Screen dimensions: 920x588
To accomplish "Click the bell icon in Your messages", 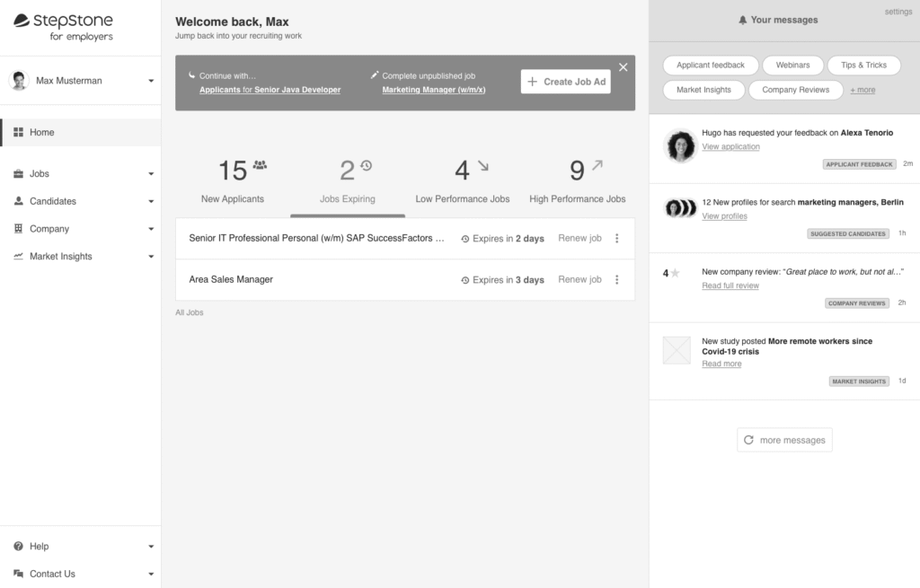I will tap(743, 20).
